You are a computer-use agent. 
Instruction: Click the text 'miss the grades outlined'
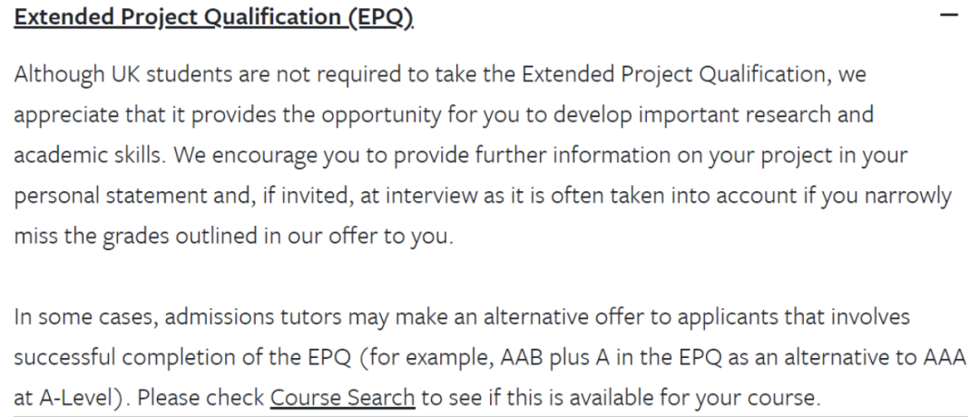pyautogui.click(x=135, y=236)
